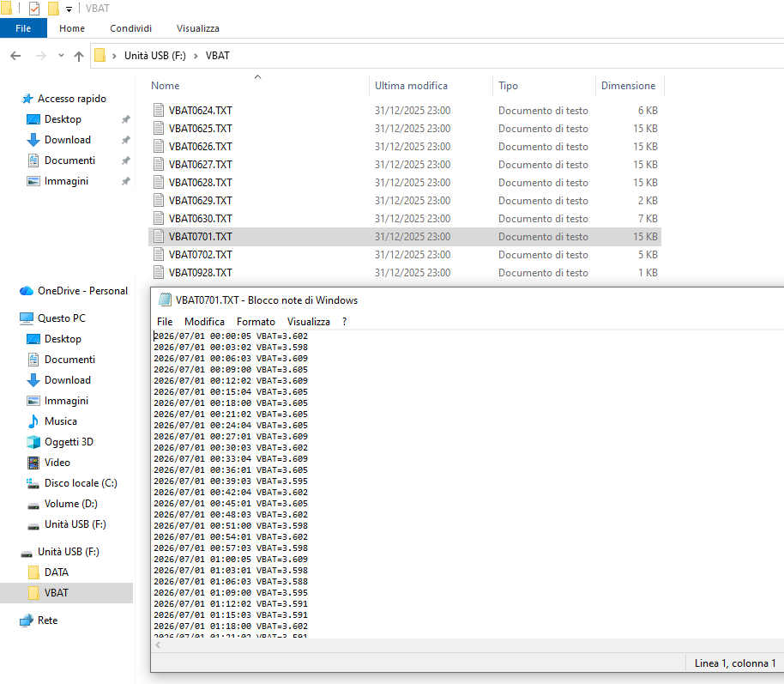Click the Up one level arrow
784x684 pixels.
pyautogui.click(x=79, y=56)
